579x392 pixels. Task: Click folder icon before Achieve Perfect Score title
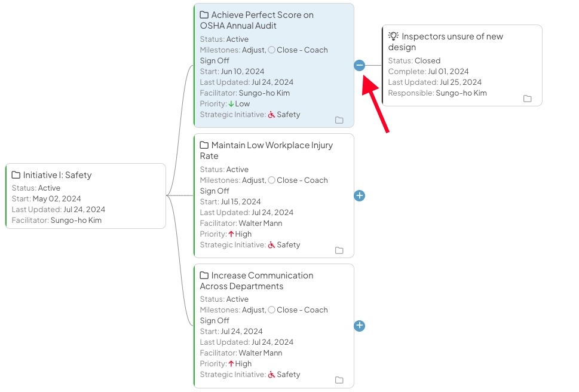[204, 15]
